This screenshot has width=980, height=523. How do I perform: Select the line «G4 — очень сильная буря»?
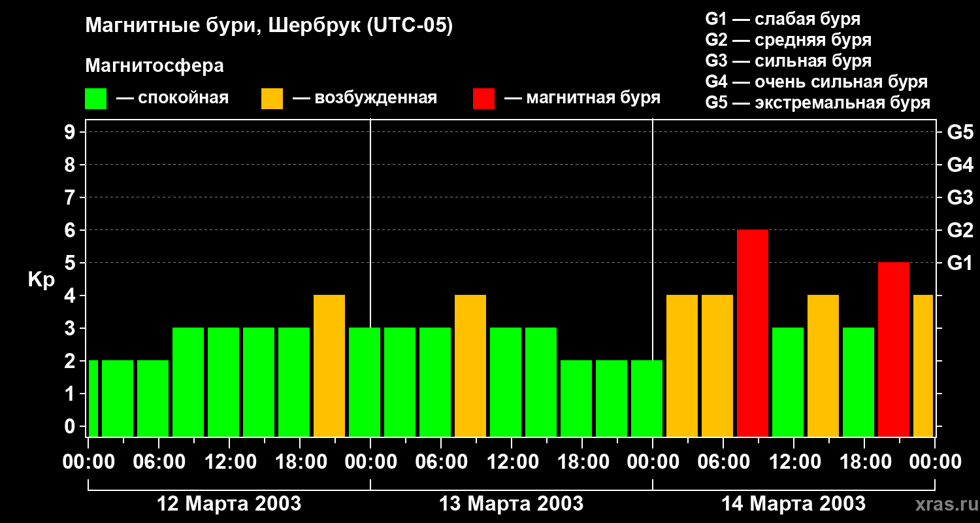point(817,82)
